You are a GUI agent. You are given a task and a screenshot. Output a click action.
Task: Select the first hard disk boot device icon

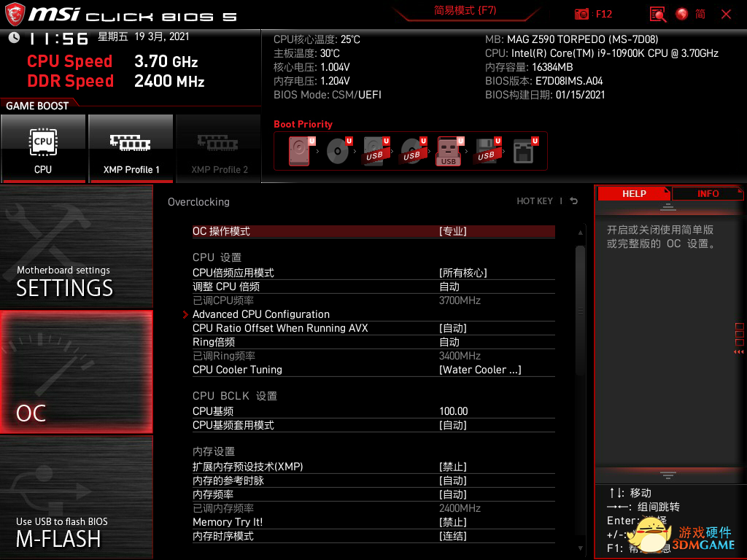coord(300,151)
